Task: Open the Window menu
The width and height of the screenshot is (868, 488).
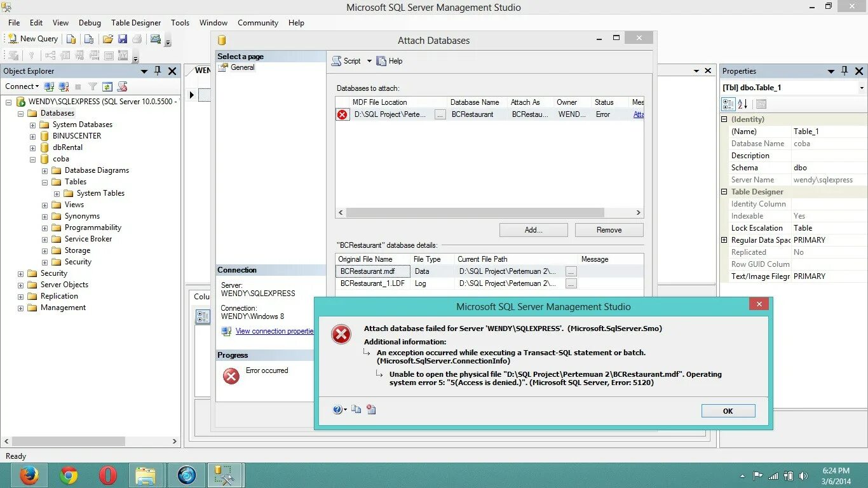Action: [214, 22]
